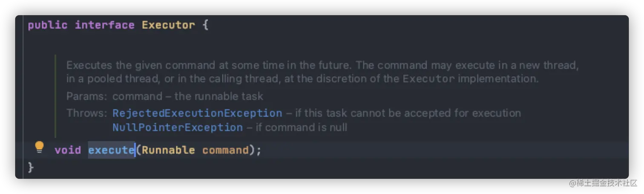Open the NullPointerException doc link
The image size is (644, 194).
[x=178, y=127]
